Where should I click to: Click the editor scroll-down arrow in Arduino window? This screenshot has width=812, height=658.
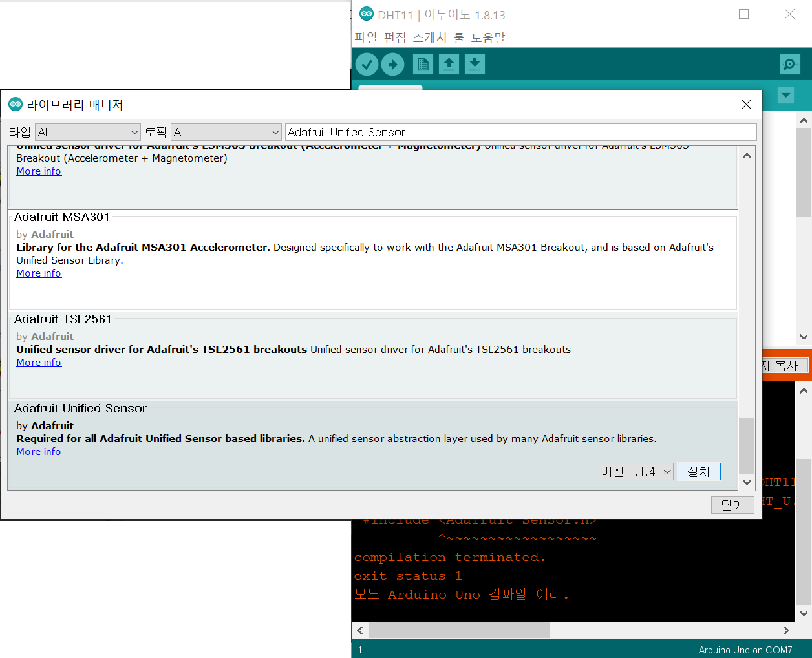804,337
